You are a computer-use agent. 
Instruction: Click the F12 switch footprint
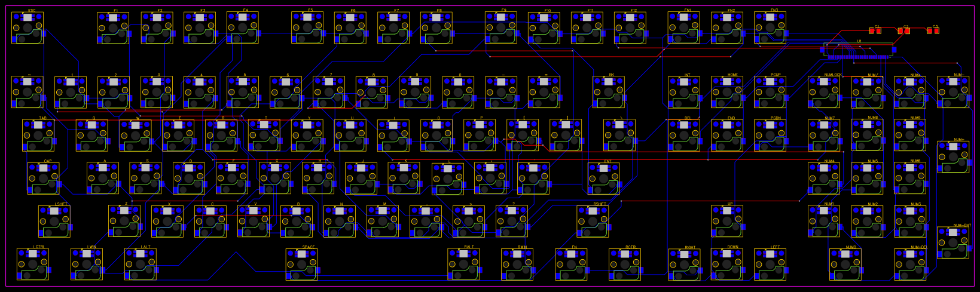630,28
